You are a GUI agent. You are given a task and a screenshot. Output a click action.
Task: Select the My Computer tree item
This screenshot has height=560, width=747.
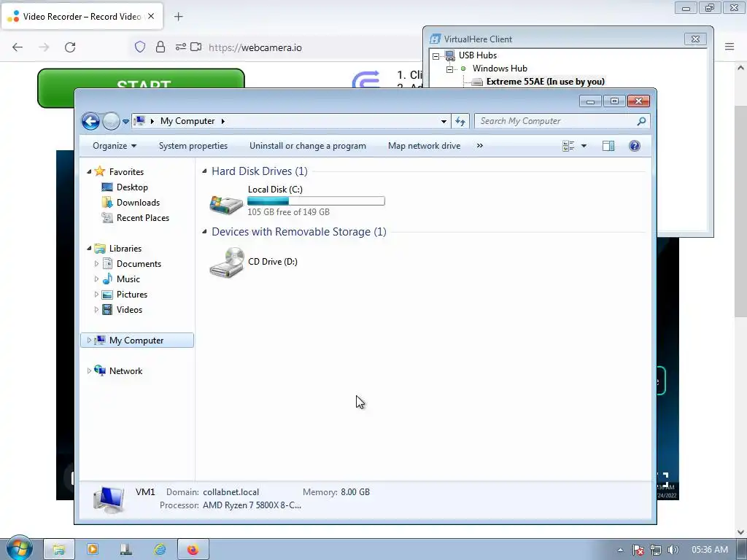137,340
